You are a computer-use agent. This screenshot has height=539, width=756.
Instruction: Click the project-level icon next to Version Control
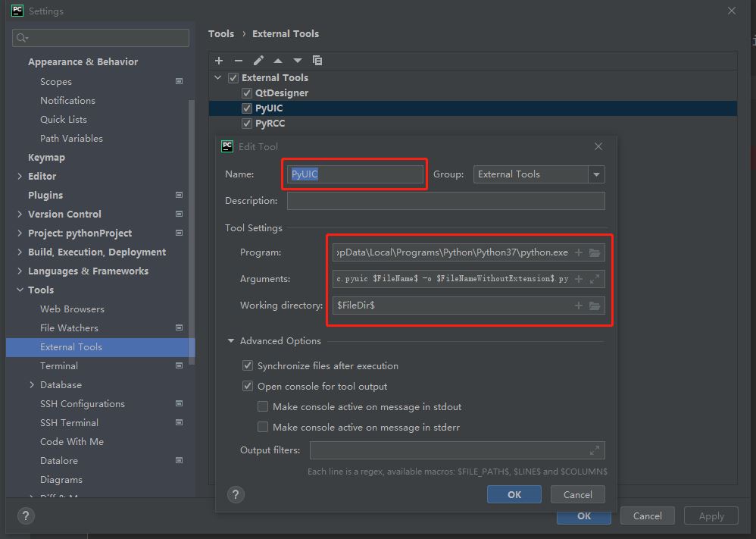pos(180,214)
